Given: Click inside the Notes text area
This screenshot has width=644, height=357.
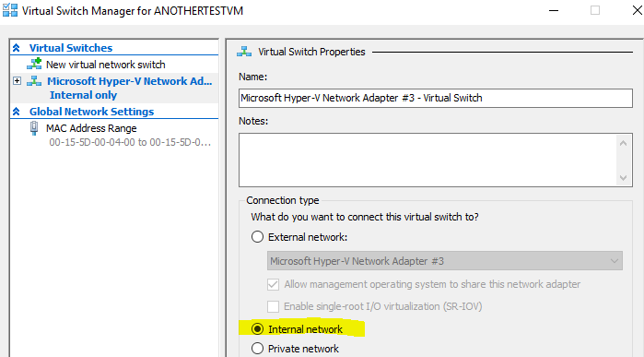Looking at the screenshot, I should click(427, 160).
